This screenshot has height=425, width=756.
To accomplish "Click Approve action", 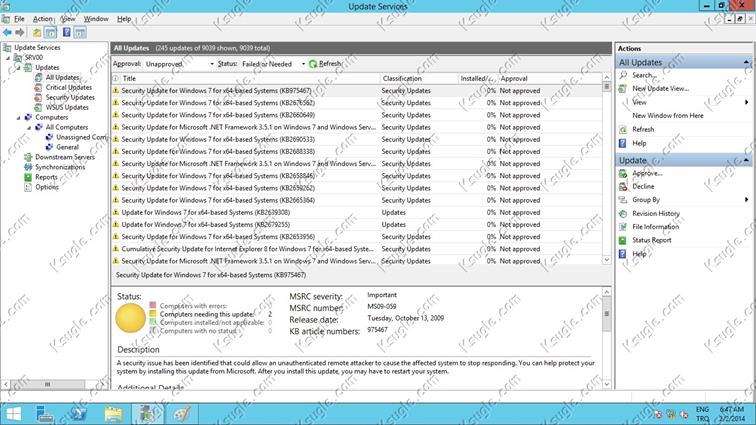I will pyautogui.click(x=647, y=173).
